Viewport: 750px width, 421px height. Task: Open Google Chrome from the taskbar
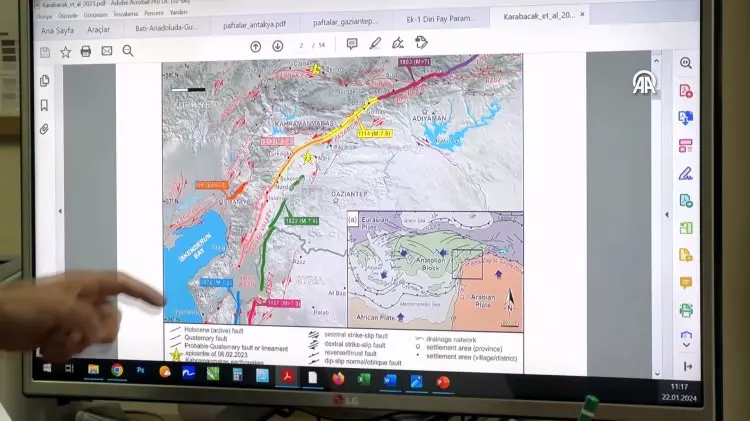click(x=117, y=371)
